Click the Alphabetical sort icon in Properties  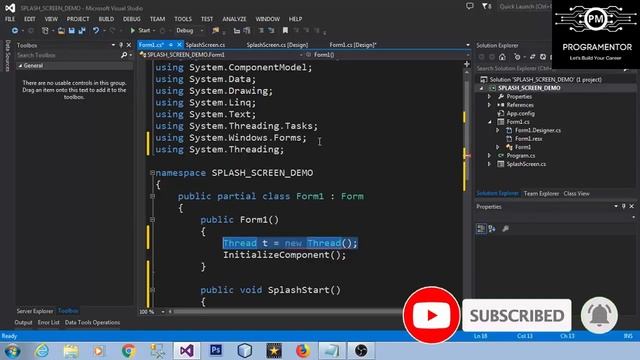click(492, 229)
